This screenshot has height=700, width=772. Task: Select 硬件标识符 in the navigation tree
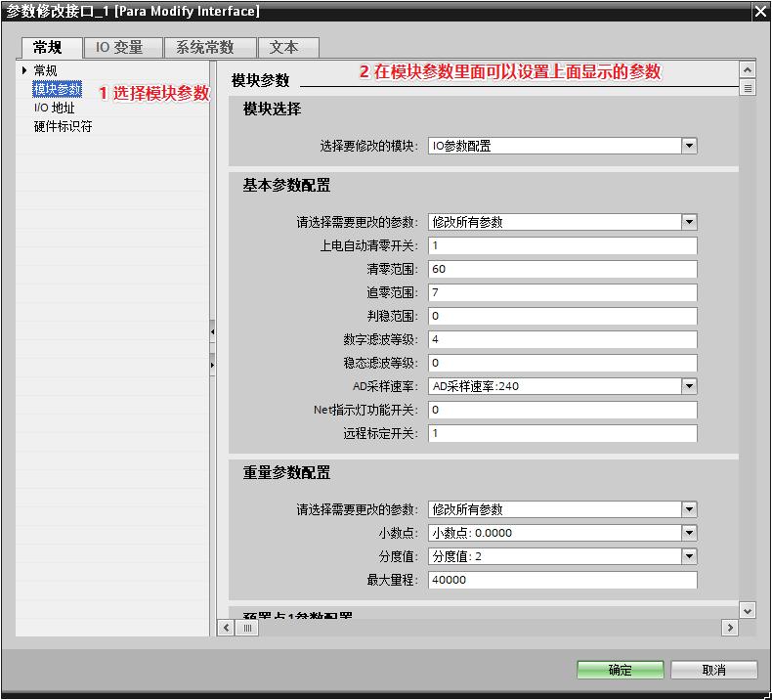[63, 126]
